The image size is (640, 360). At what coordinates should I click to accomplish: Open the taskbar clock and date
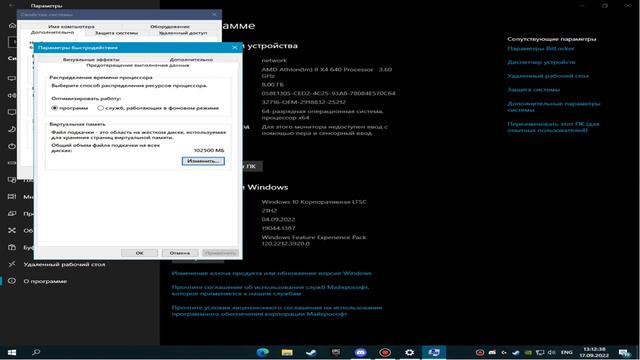click(x=595, y=352)
